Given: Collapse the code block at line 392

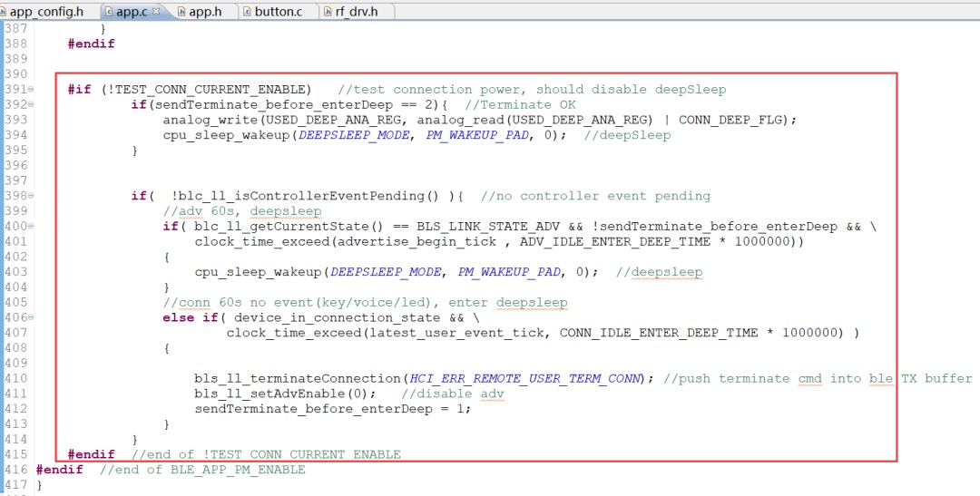Looking at the screenshot, I should tap(32, 105).
